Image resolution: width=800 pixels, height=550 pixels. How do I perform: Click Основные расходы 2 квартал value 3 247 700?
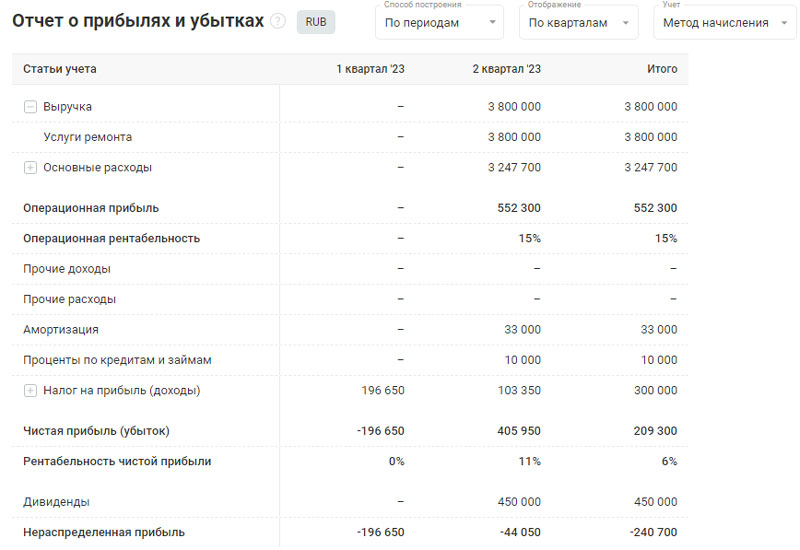click(514, 167)
